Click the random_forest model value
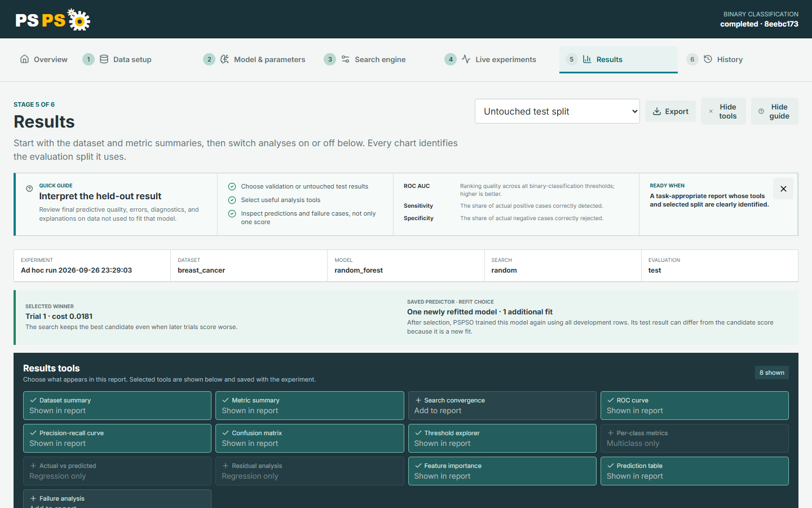812x508 pixels. pyautogui.click(x=359, y=270)
